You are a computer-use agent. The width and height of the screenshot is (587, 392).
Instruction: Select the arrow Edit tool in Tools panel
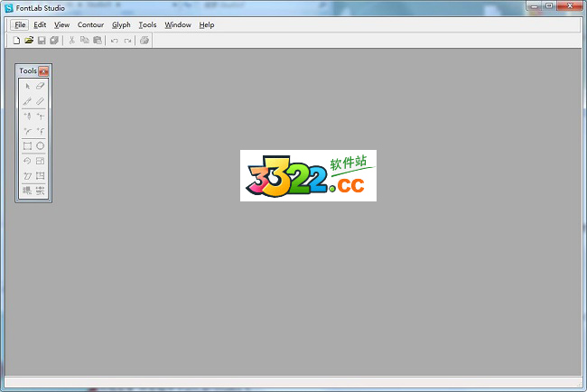27,86
